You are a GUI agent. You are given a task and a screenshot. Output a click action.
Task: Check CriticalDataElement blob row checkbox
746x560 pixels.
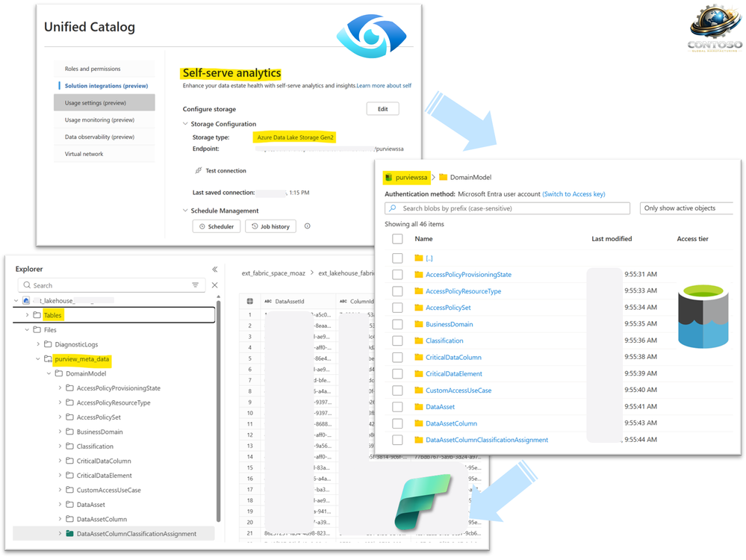[x=397, y=374]
